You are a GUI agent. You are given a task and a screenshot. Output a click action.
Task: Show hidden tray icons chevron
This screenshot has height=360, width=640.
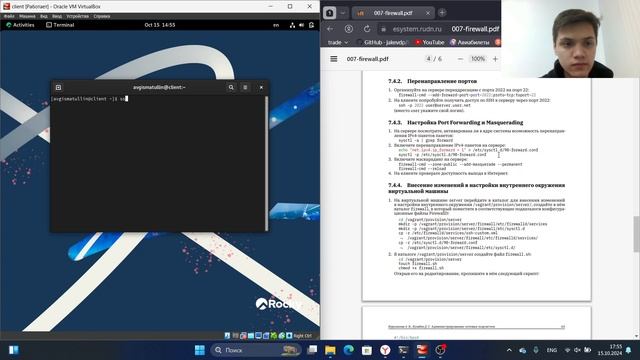[509, 350]
